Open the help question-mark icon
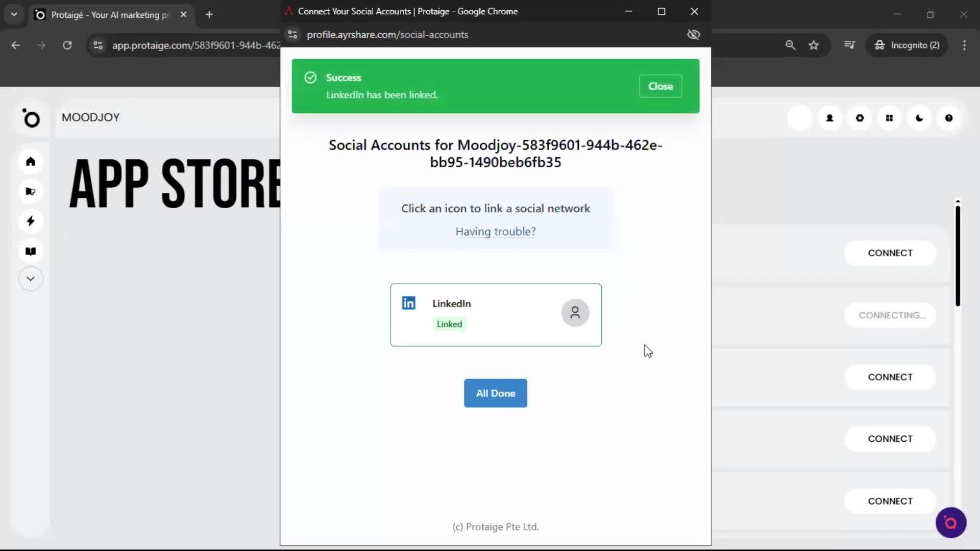Viewport: 980px width, 551px height. [x=949, y=118]
